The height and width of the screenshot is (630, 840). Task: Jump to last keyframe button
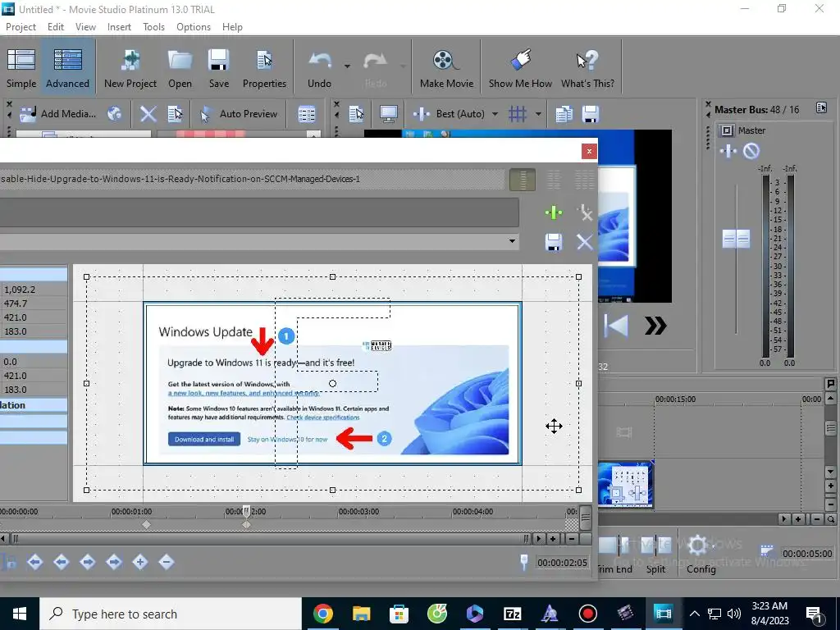[x=113, y=562]
